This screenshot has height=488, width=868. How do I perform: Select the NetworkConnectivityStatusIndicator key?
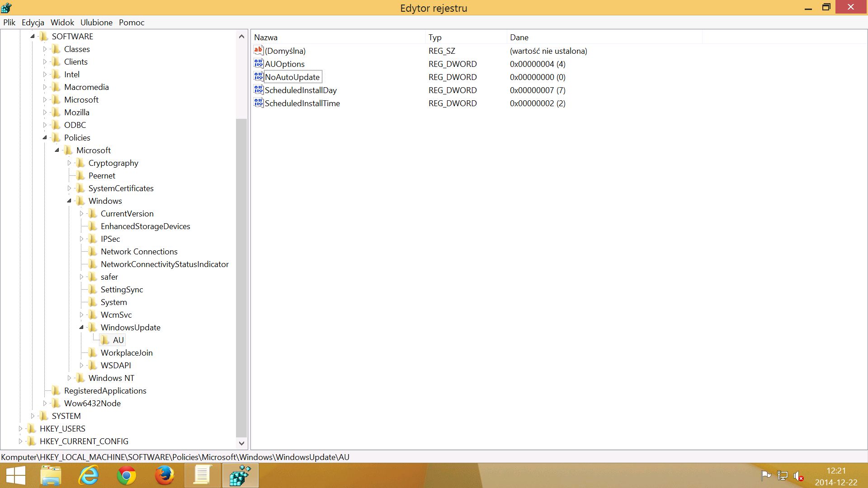[165, 264]
